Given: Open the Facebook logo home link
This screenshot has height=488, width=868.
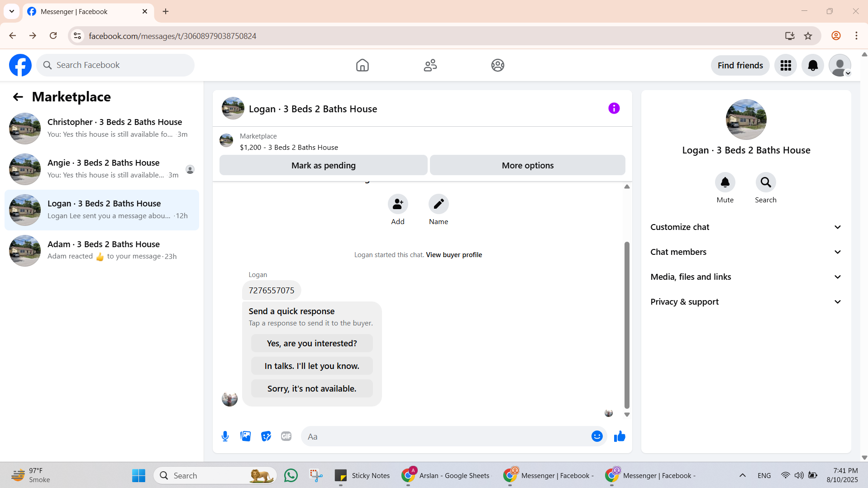Looking at the screenshot, I should (x=20, y=65).
